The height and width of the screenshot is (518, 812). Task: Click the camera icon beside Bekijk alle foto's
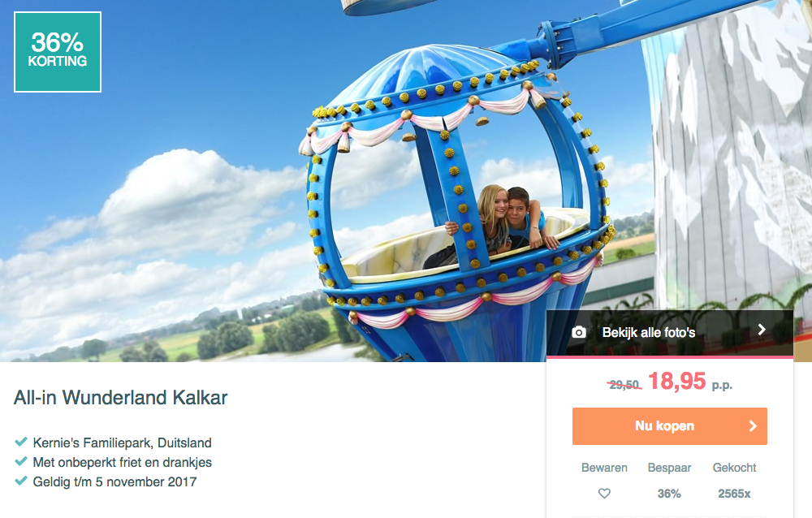pos(579,333)
